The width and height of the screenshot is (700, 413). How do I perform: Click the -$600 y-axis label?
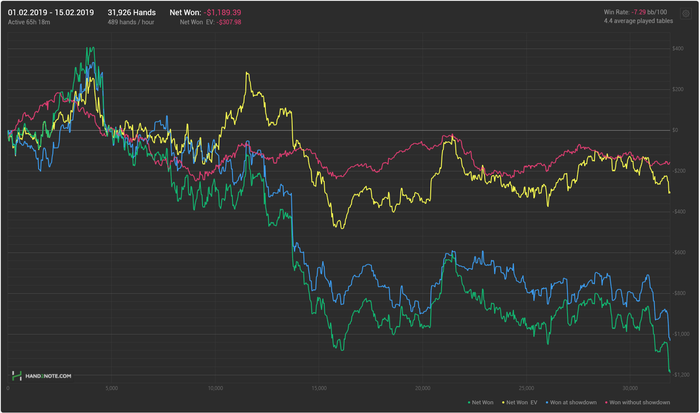coord(679,252)
